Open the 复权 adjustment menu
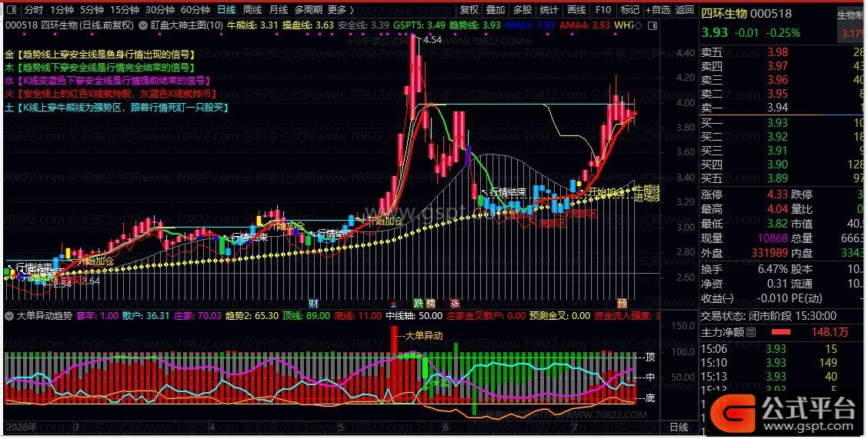The width and height of the screenshot is (868, 439). click(x=469, y=9)
